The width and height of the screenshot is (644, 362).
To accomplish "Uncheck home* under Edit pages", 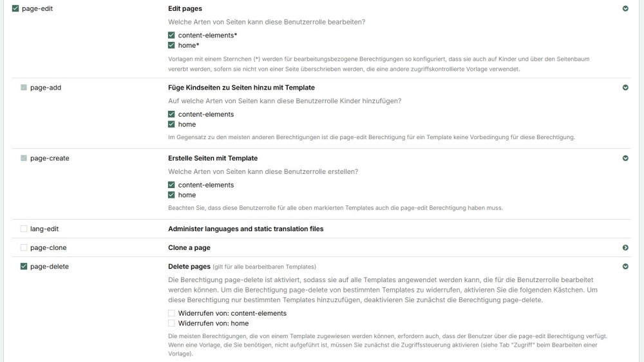I will (171, 46).
